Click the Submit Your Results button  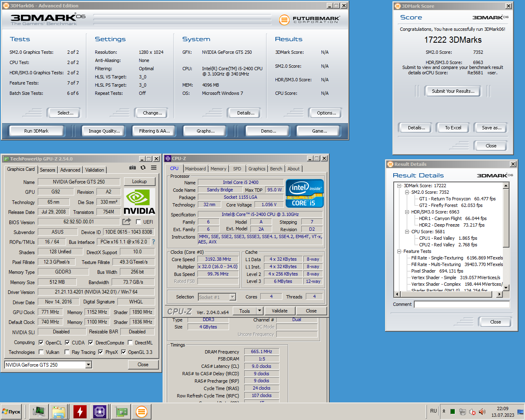click(x=453, y=91)
